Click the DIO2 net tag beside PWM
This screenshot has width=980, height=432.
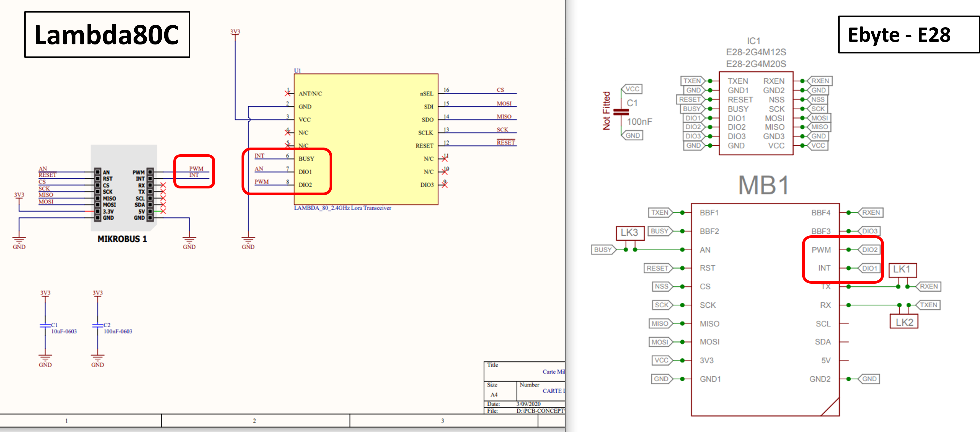(870, 250)
